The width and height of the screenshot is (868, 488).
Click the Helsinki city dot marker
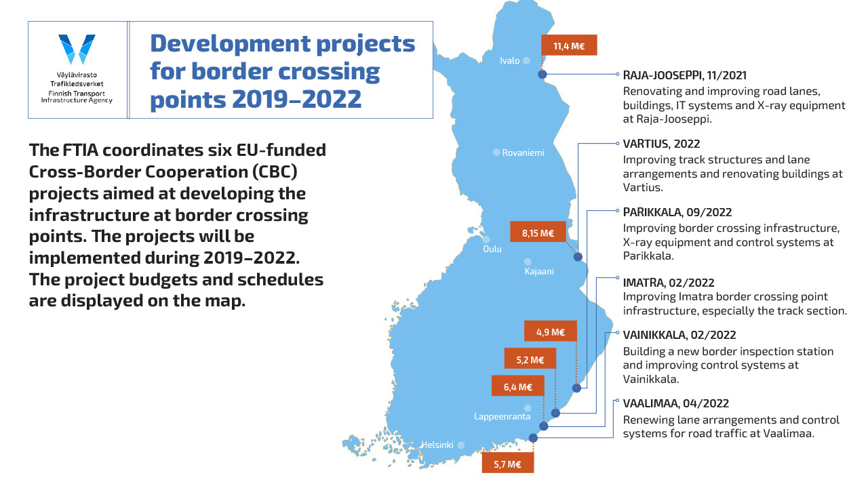[x=460, y=445]
